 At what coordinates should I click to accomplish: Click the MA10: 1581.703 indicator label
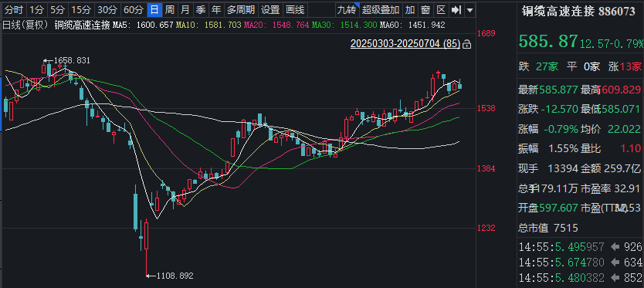(x=208, y=25)
